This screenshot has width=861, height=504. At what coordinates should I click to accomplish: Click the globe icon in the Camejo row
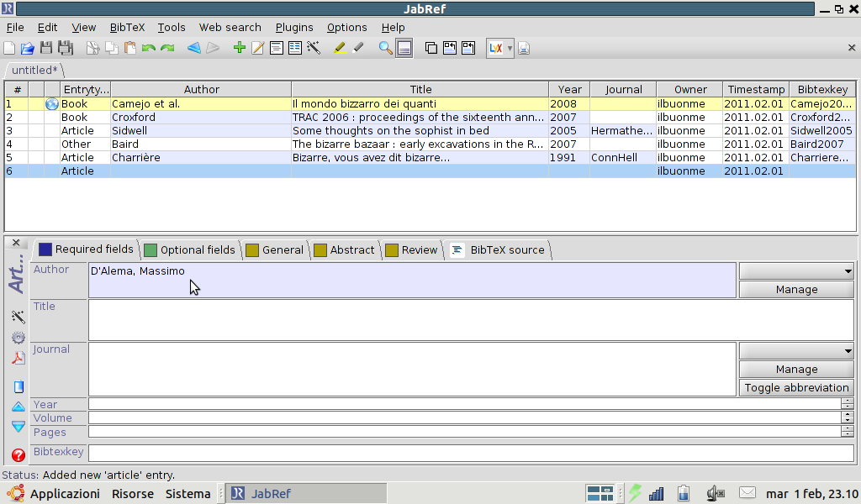[52, 103]
